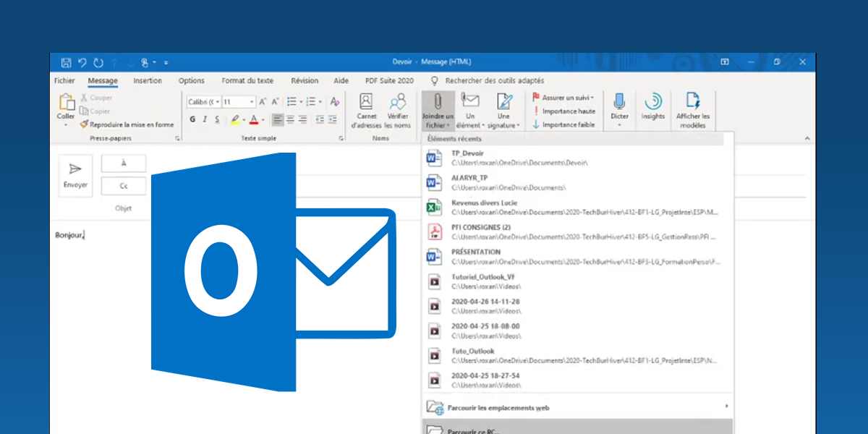Apply a bulleted list
The width and height of the screenshot is (868, 434).
click(x=292, y=102)
